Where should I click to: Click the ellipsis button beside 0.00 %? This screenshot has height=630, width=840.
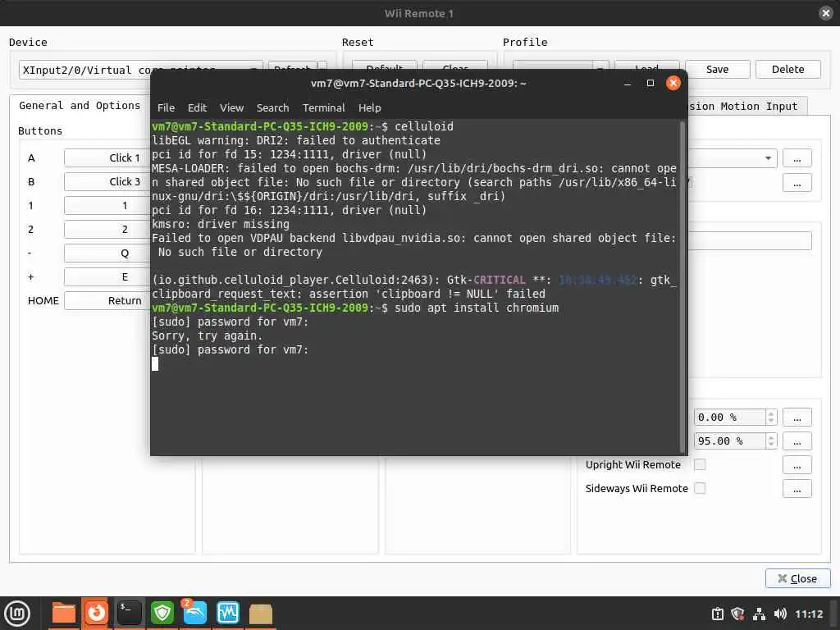[x=797, y=418]
